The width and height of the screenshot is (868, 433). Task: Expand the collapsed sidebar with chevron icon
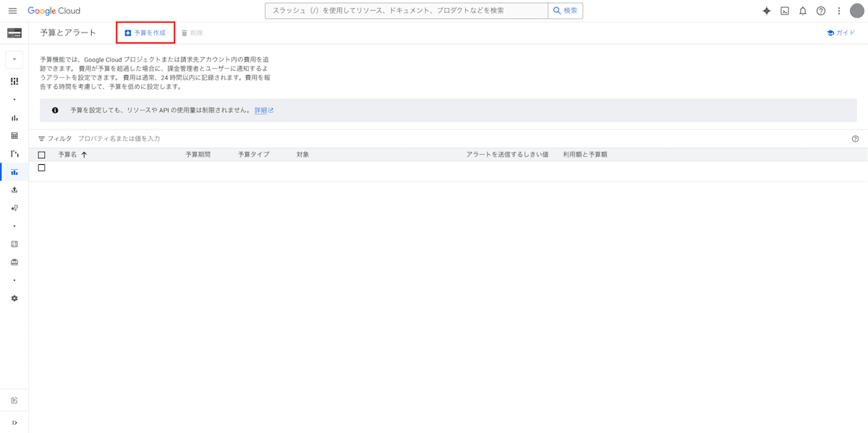coord(14,423)
